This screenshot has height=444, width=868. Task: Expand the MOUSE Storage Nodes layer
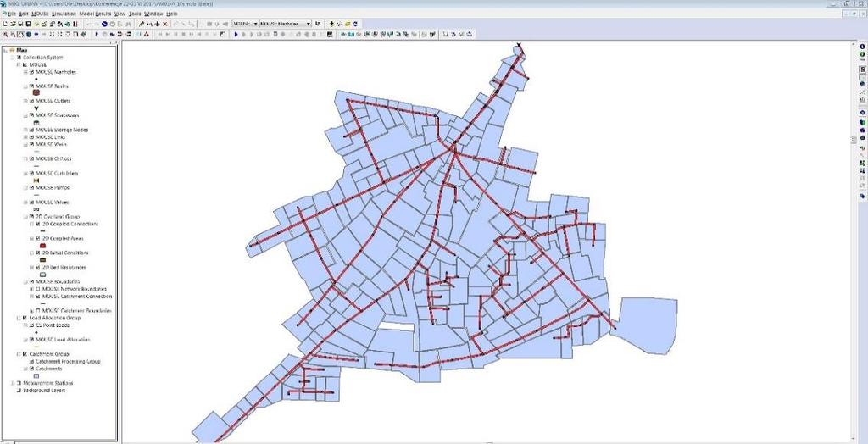pyautogui.click(x=25, y=130)
